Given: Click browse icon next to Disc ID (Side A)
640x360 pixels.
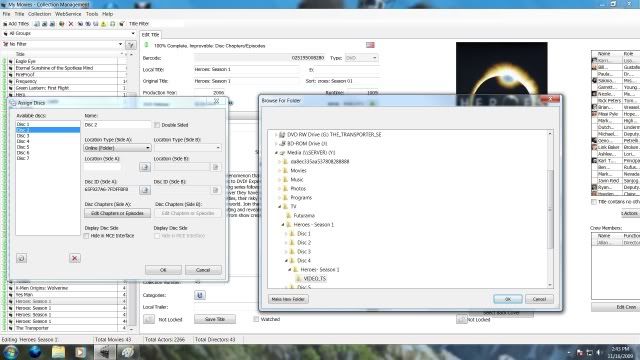Looking at the screenshot, I should (x=145, y=190).
